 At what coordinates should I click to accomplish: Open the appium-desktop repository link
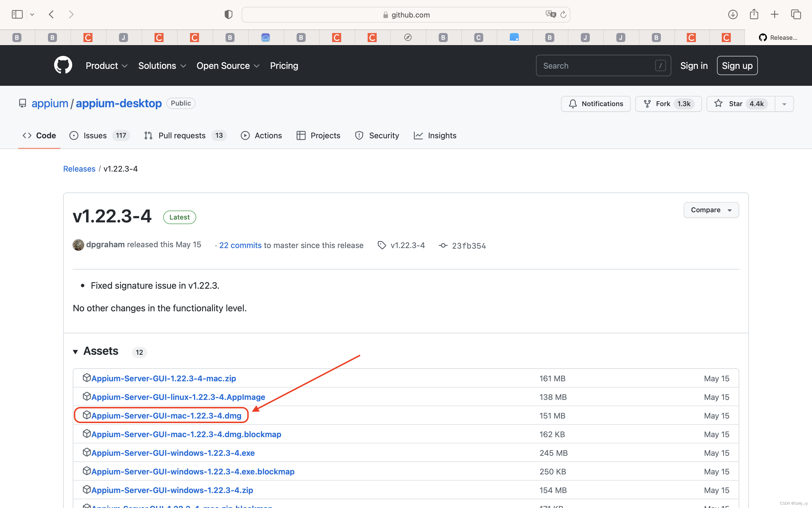click(x=119, y=104)
